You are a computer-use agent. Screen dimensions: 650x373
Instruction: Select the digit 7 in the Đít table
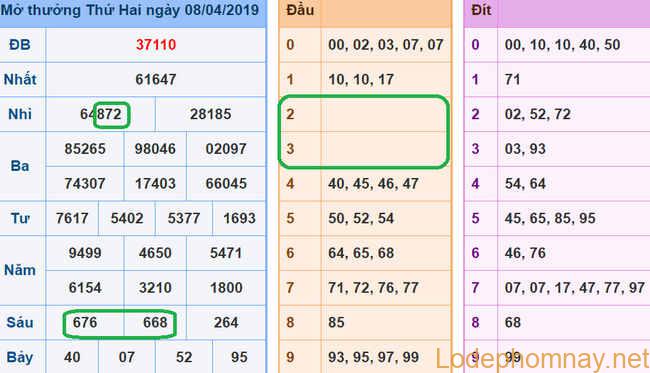(x=475, y=288)
